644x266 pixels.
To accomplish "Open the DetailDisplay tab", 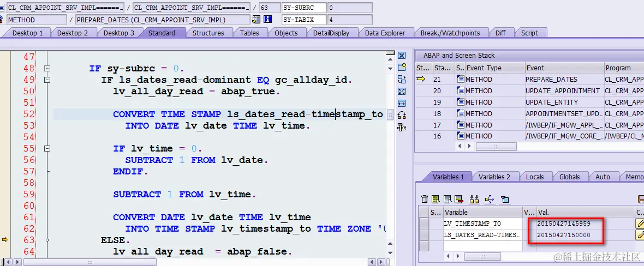I will tap(331, 33).
